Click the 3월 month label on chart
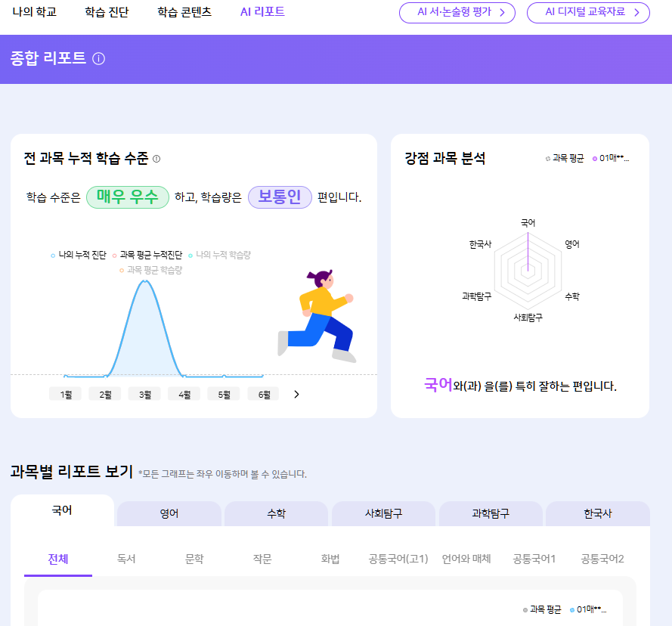Viewport: 672px width, 626px height. click(x=144, y=394)
